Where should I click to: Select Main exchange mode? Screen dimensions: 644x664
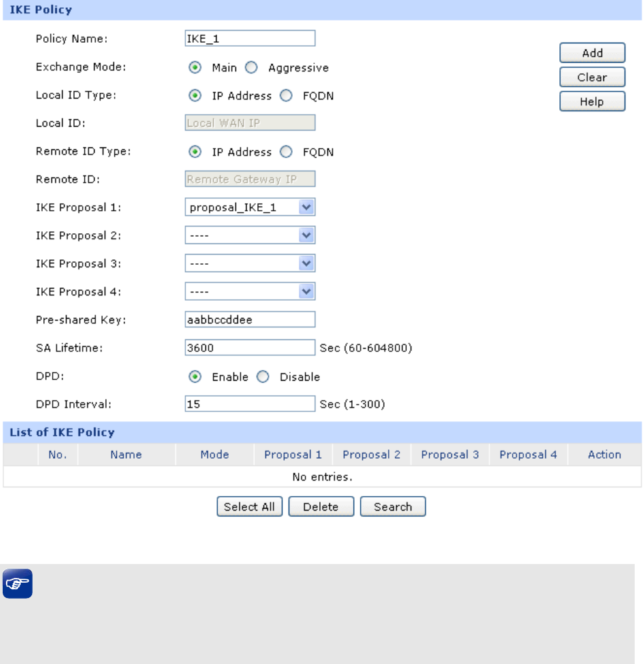click(x=195, y=67)
